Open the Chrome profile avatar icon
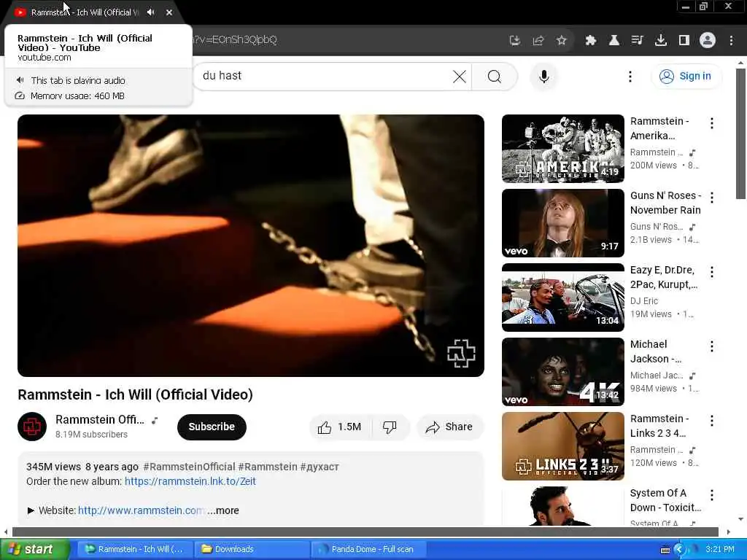Viewport: 747px width, 560px height. [x=708, y=40]
